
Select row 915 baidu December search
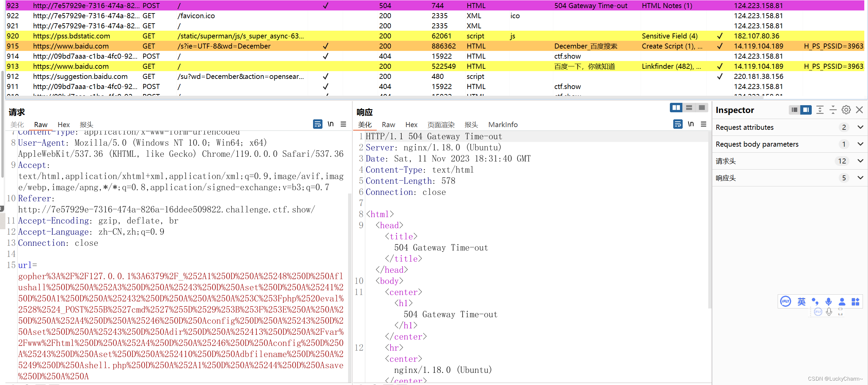pos(435,46)
